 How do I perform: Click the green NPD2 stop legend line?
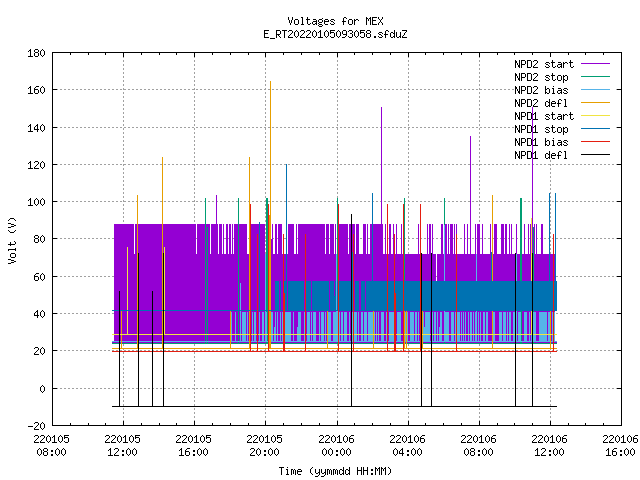[595, 77]
